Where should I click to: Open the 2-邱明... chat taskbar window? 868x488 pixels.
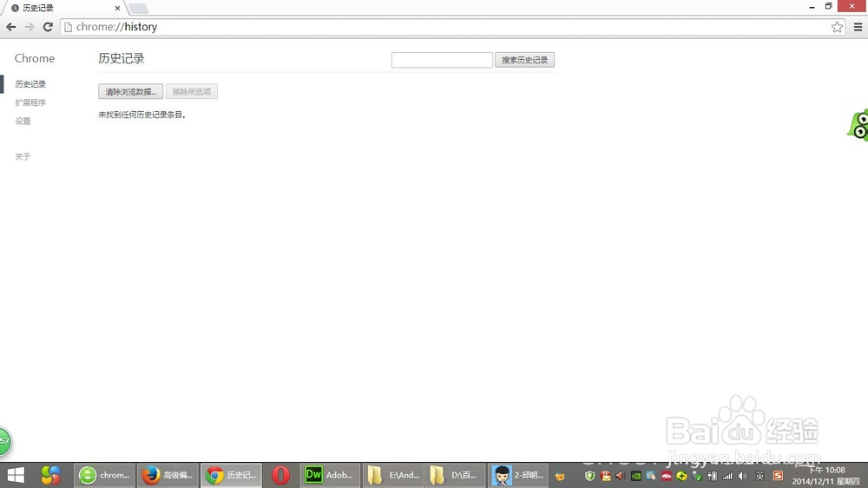pos(518,475)
